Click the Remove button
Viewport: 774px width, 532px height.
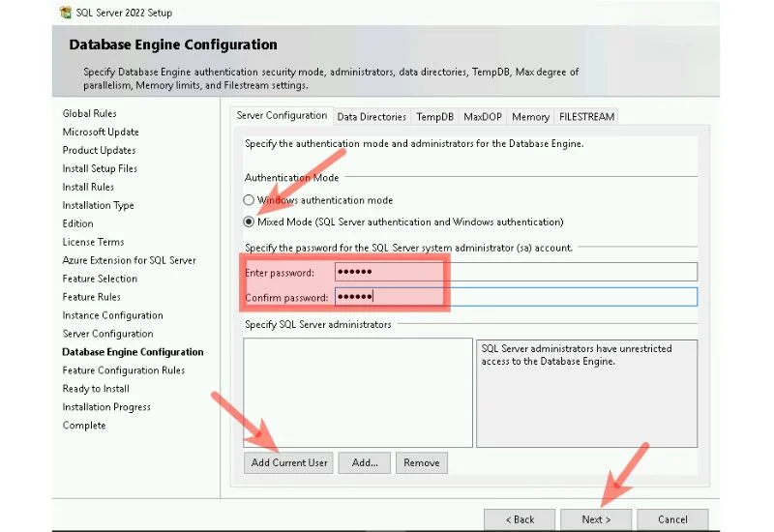(x=422, y=463)
